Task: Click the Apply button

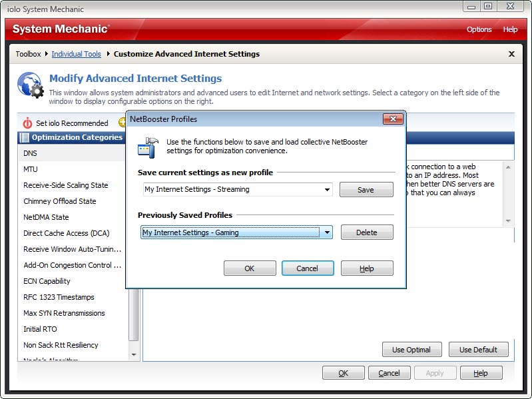Action: point(435,373)
